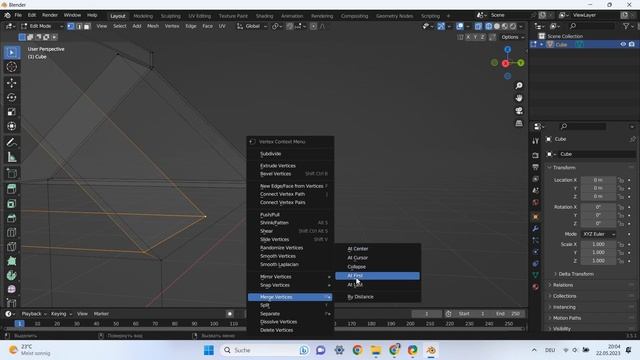Click the timeline Marker menu
This screenshot has width=640, height=360.
point(101,314)
